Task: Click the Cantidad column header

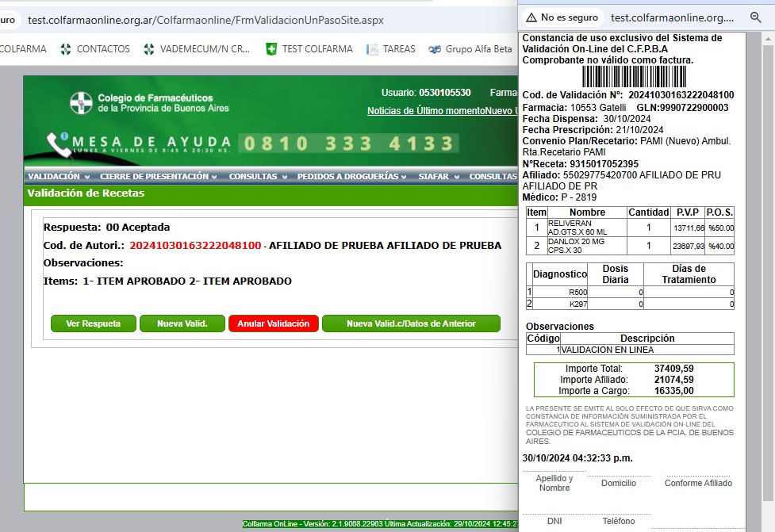Action: 648,212
